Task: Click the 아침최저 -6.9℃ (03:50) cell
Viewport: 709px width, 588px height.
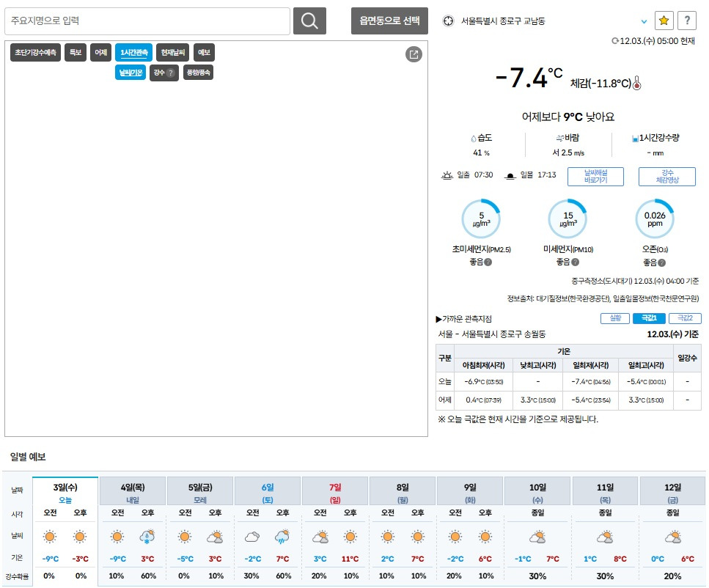Action: tap(483, 382)
